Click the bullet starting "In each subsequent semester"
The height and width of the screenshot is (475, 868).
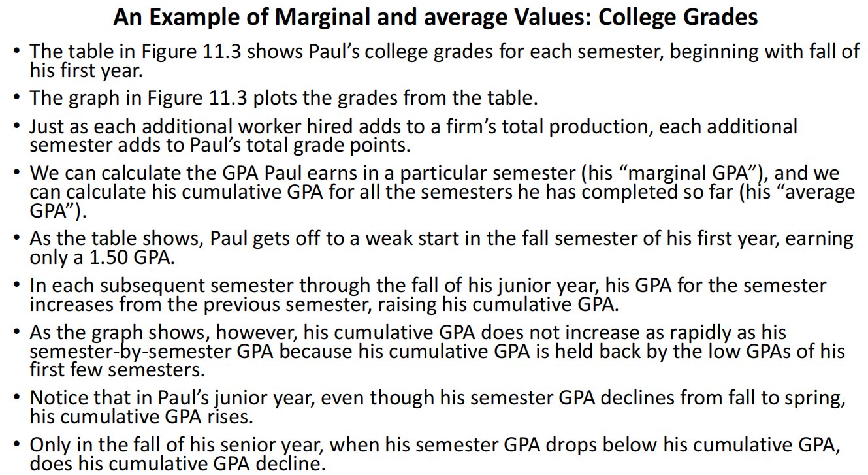(x=428, y=286)
